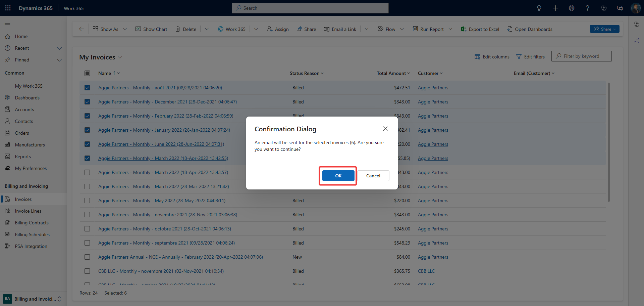
Task: Click the Work 365 command button
Action: click(x=232, y=29)
